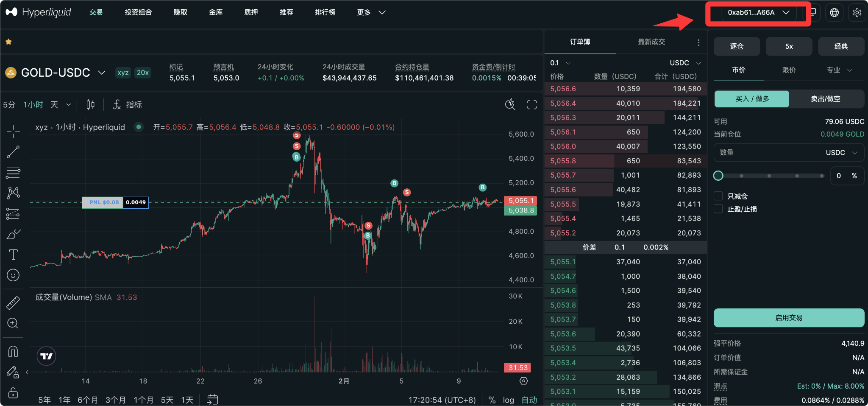Click the 启用交易 button
Viewport: 868px width, 406px height.
(788, 317)
